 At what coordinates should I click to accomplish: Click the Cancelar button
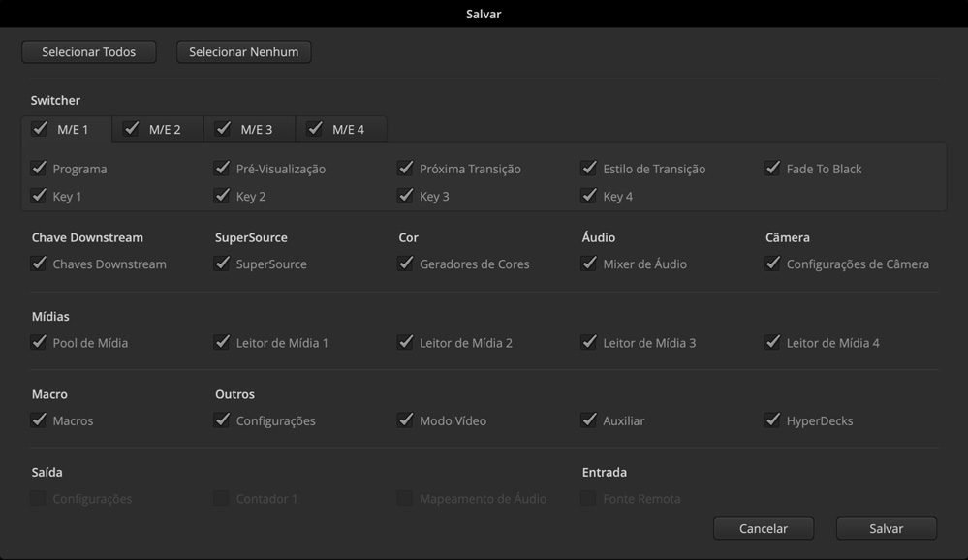coord(764,529)
